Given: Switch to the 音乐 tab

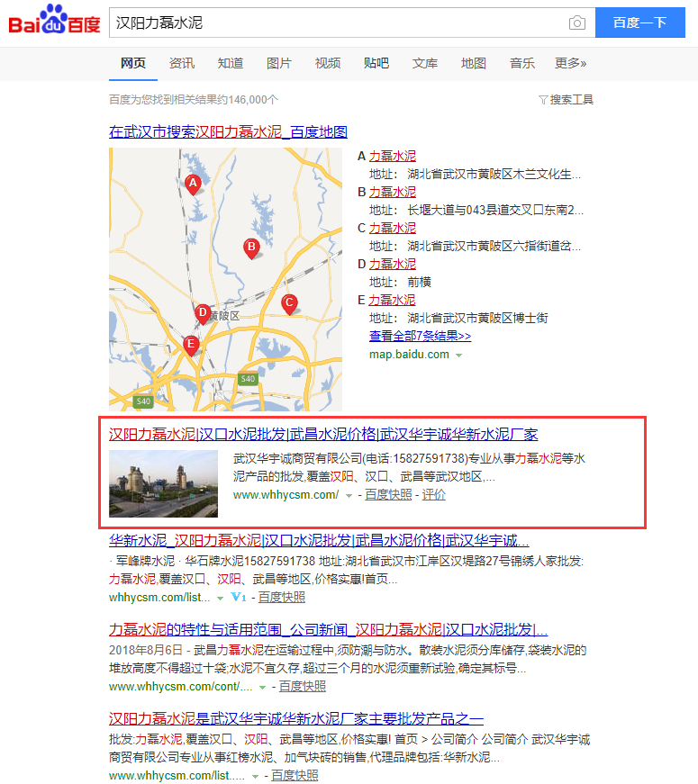Looking at the screenshot, I should (521, 64).
